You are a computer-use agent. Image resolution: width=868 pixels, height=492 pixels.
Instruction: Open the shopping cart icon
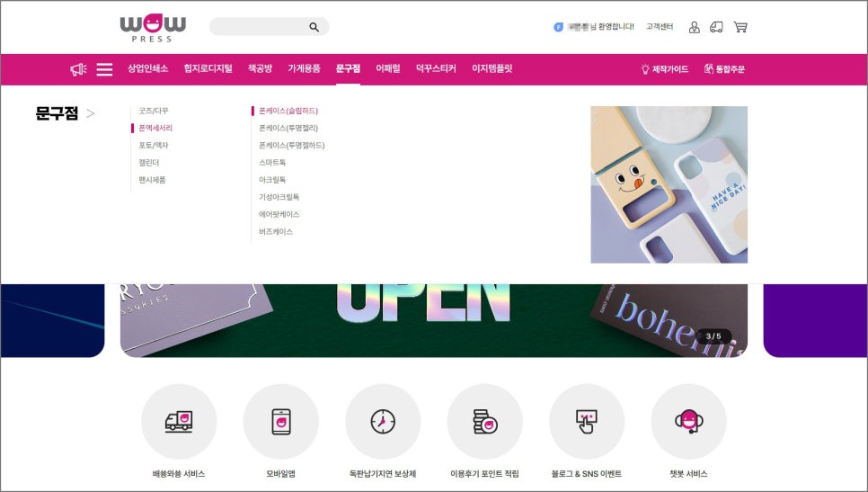point(740,27)
